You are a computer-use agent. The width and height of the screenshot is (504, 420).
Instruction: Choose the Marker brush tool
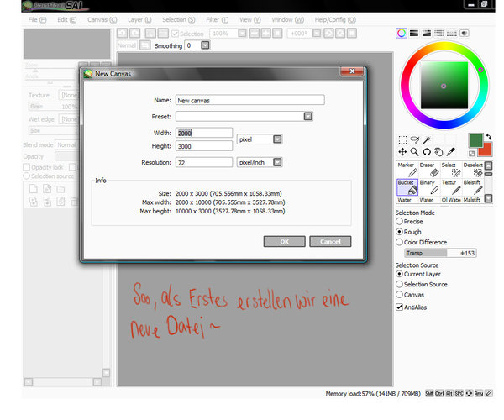tap(407, 170)
